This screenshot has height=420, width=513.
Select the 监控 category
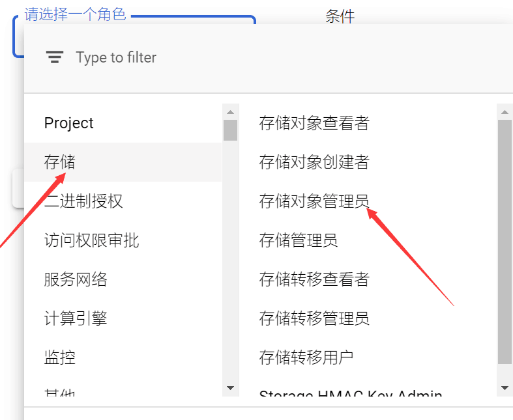click(60, 357)
